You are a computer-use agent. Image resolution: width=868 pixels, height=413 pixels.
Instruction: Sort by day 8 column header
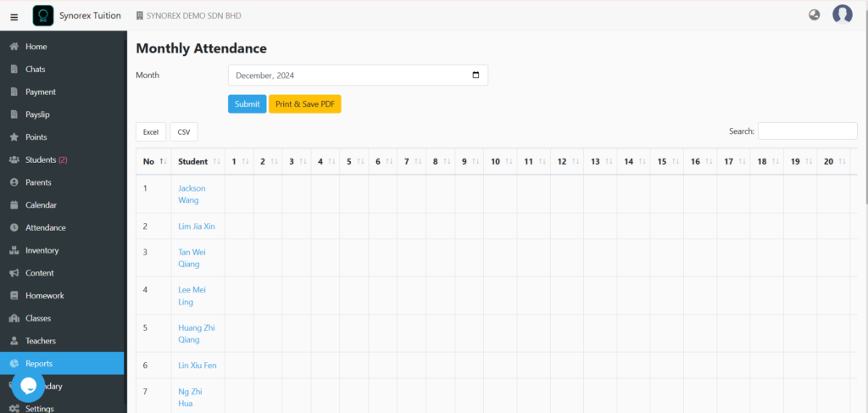pyautogui.click(x=441, y=162)
